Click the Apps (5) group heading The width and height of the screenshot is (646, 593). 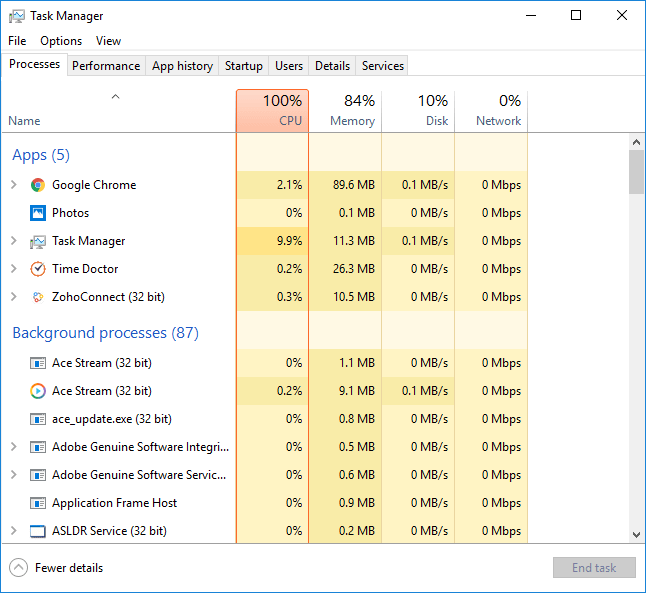click(x=41, y=155)
